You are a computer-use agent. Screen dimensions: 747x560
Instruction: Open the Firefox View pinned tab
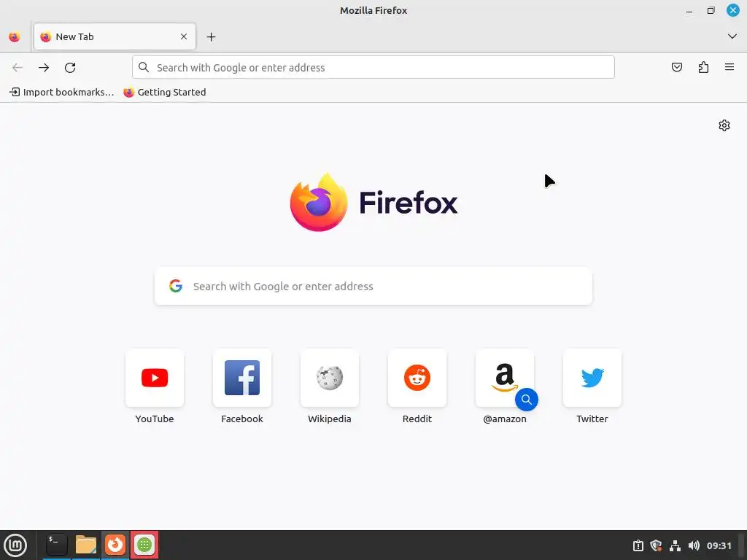coord(15,36)
